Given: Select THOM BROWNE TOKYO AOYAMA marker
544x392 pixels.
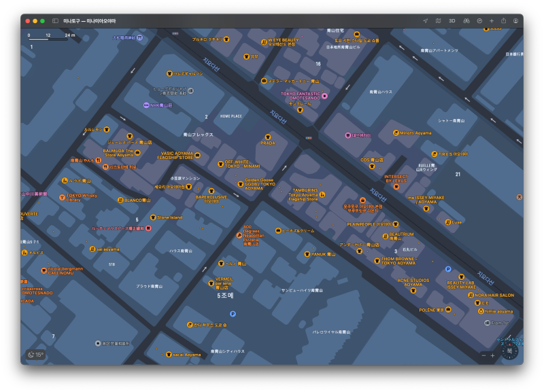Looking at the screenshot, I should [377, 261].
